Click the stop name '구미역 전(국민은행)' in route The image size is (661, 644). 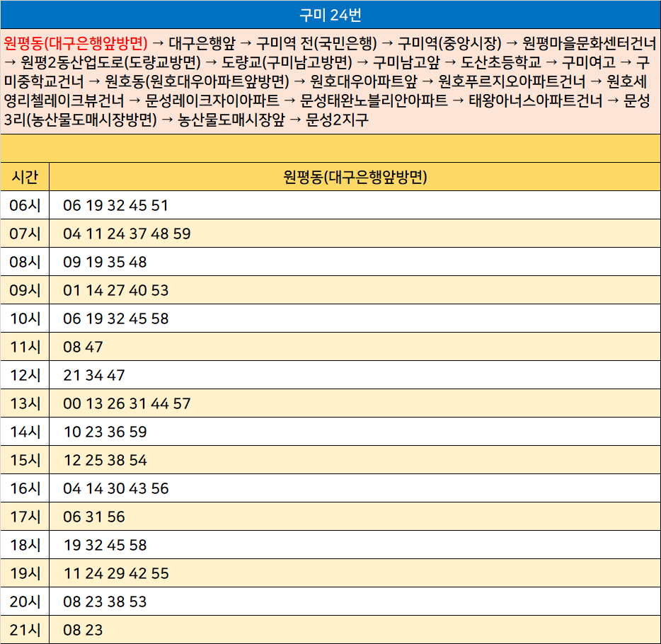[316, 43]
